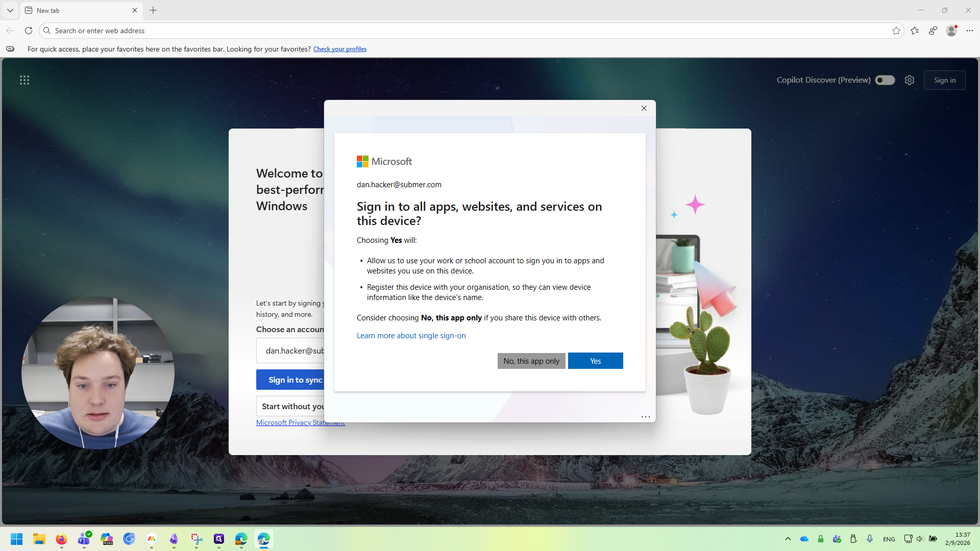Open the ellipsis options in sign-in dialog

pyautogui.click(x=646, y=417)
